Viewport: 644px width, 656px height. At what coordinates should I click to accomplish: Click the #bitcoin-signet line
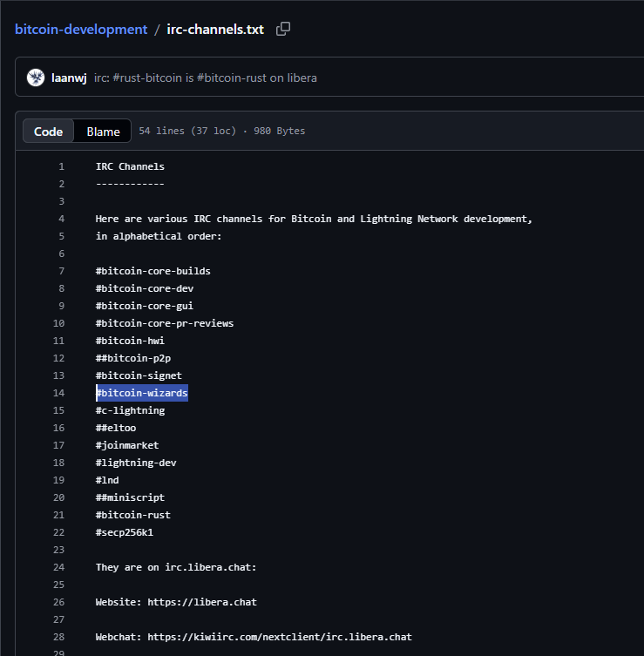pyautogui.click(x=139, y=375)
